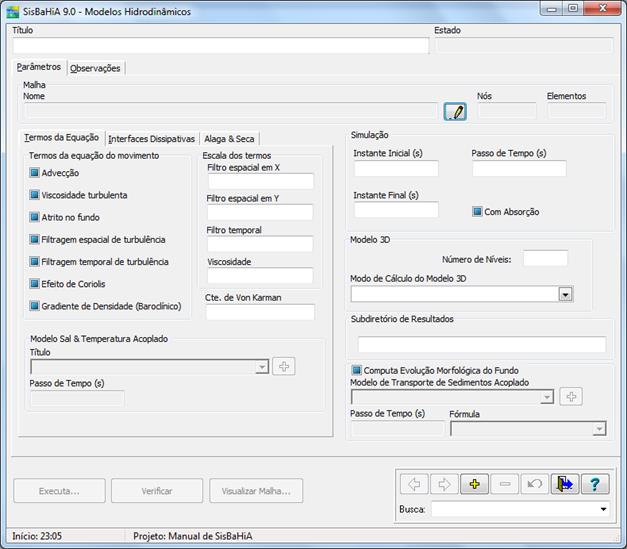Click the Malha Nome field
This screenshot has height=549, width=627.
(231, 111)
